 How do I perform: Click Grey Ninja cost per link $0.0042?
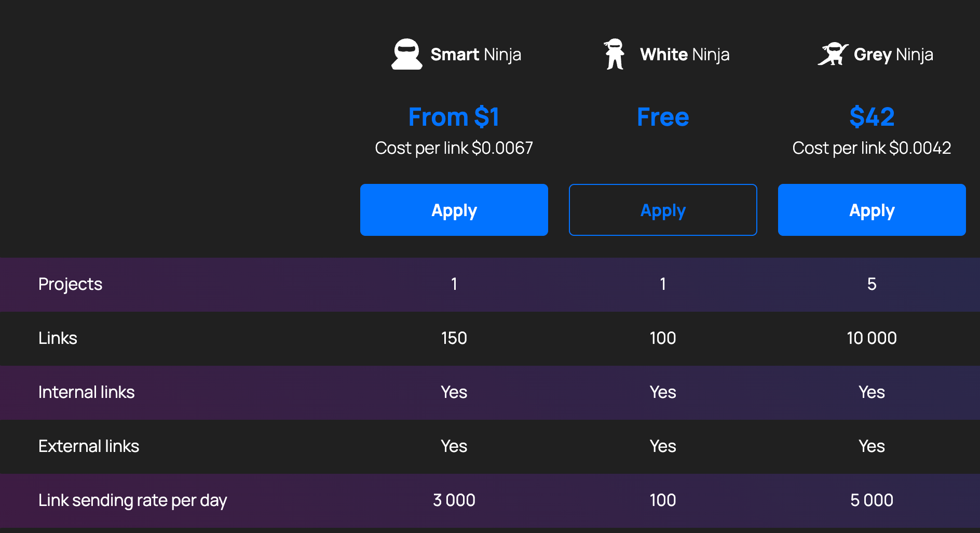[x=872, y=148]
